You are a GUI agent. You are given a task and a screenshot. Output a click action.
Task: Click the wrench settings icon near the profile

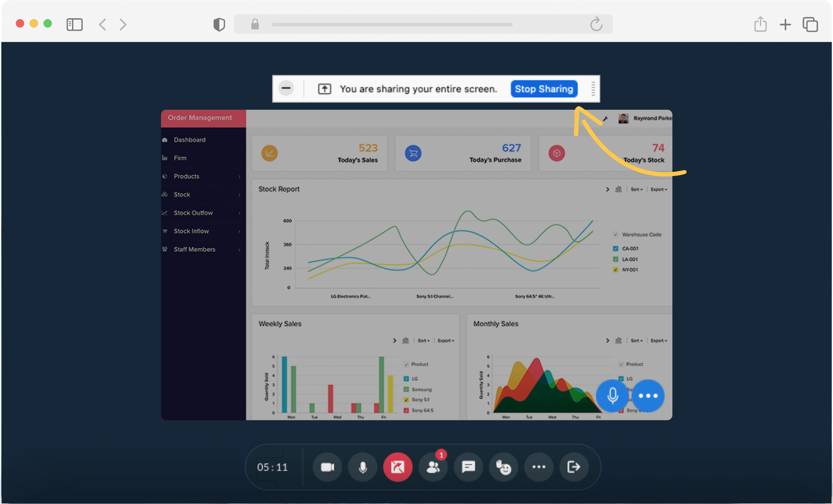point(606,118)
